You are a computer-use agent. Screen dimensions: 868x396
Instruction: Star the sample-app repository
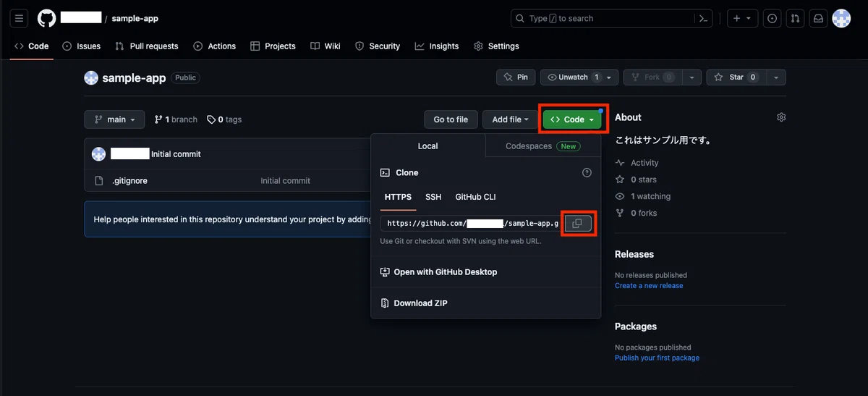click(x=736, y=77)
